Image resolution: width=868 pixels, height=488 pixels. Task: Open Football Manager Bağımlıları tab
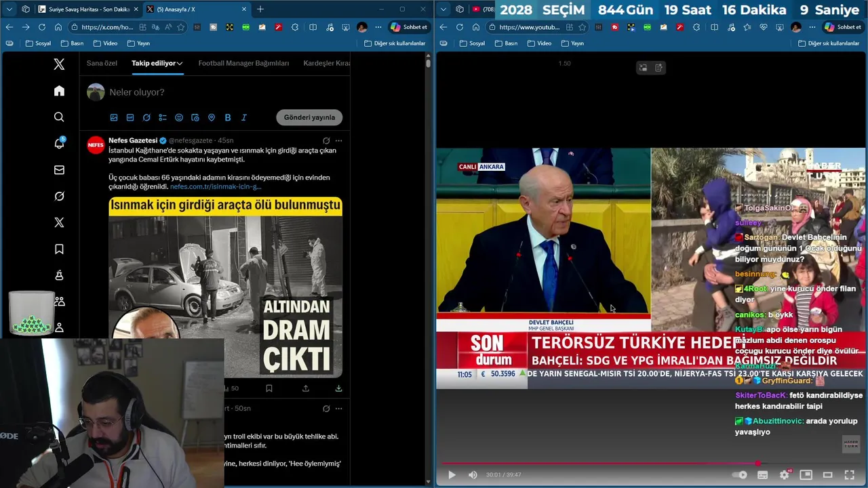(243, 63)
